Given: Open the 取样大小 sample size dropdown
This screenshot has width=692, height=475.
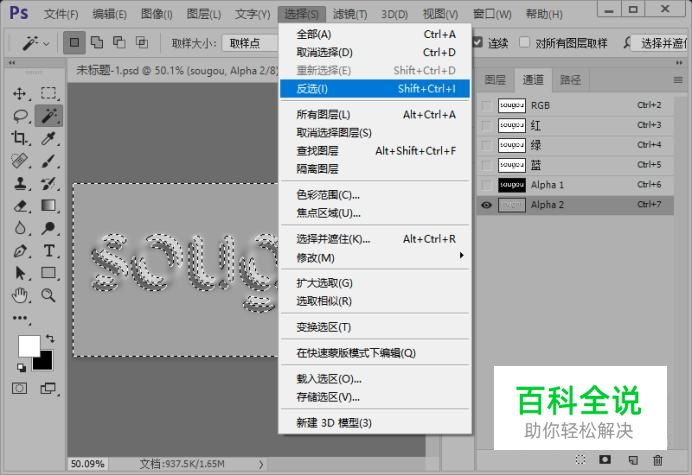Looking at the screenshot, I should 252,43.
